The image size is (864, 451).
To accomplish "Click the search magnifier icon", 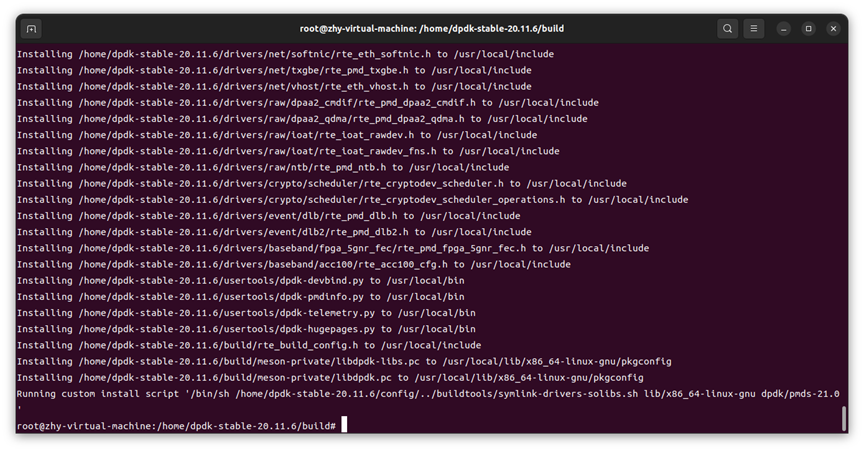I will pyautogui.click(x=727, y=29).
